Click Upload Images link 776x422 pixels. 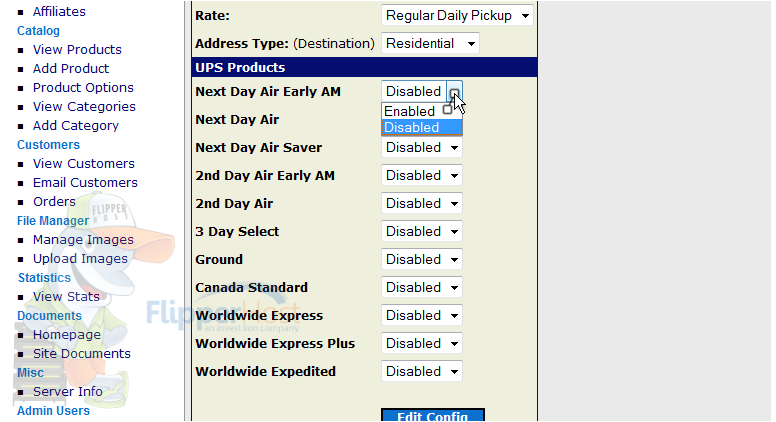tap(80, 259)
